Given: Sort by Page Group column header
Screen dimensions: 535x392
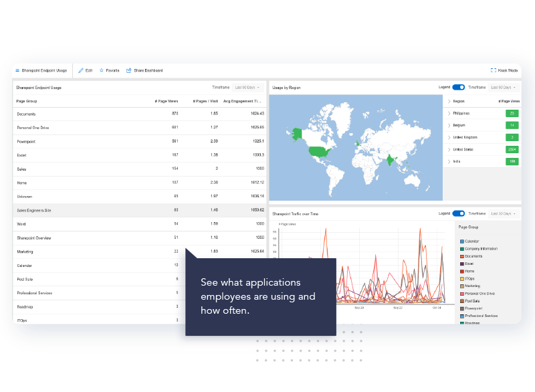Looking at the screenshot, I should 27,101.
